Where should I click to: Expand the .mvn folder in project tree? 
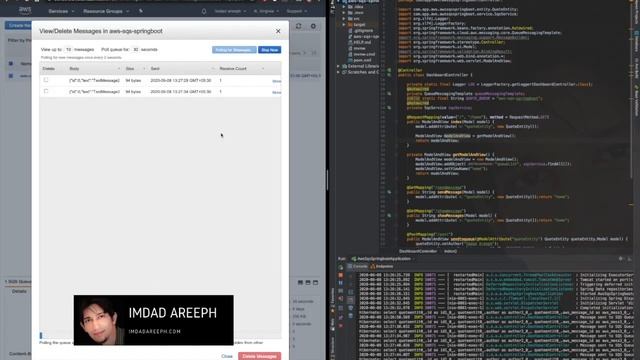tap(344, 13)
